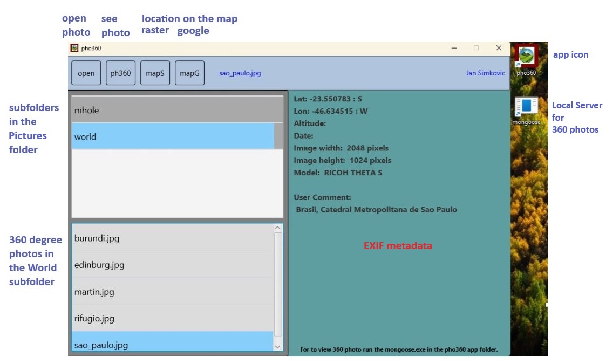606x364 pixels.
Task: Click the mongoose.exe hint at bottom
Action: coord(399,349)
